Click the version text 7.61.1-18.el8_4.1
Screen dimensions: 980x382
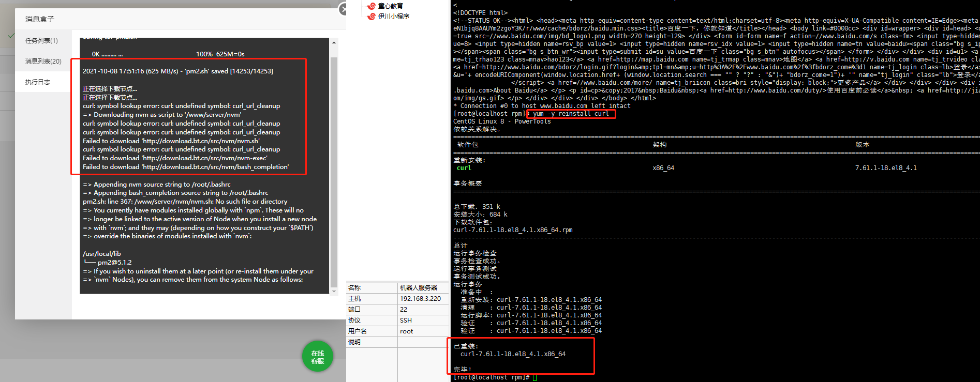pos(886,168)
